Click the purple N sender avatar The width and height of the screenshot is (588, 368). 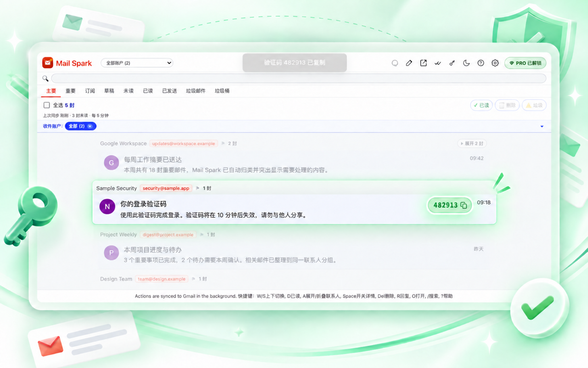tap(107, 207)
